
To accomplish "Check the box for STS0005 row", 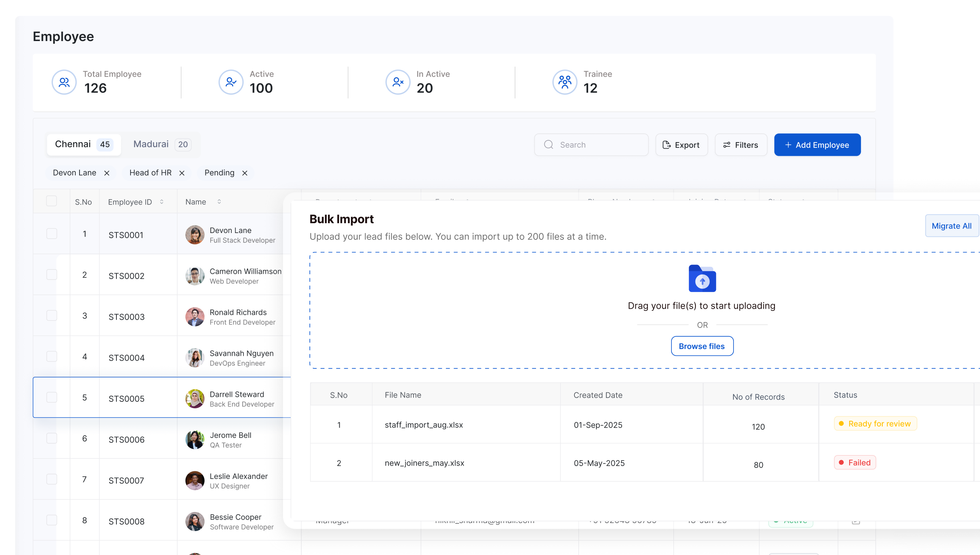I will coord(51,397).
